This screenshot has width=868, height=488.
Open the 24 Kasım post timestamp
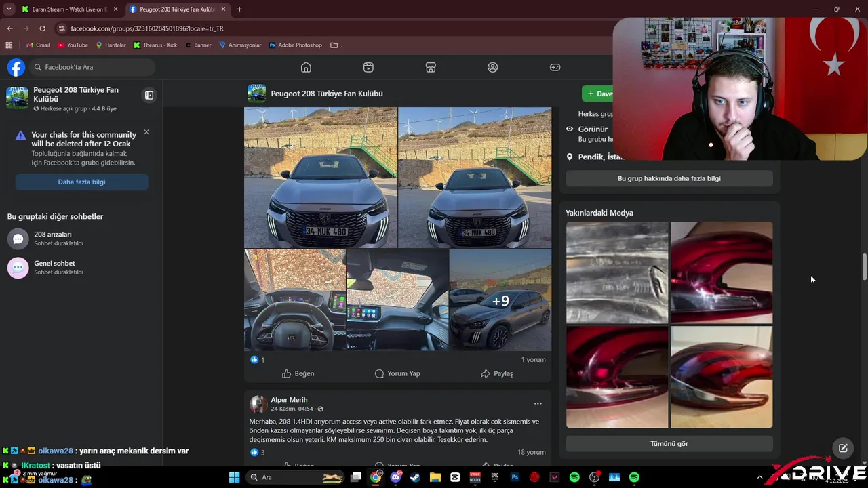292,409
